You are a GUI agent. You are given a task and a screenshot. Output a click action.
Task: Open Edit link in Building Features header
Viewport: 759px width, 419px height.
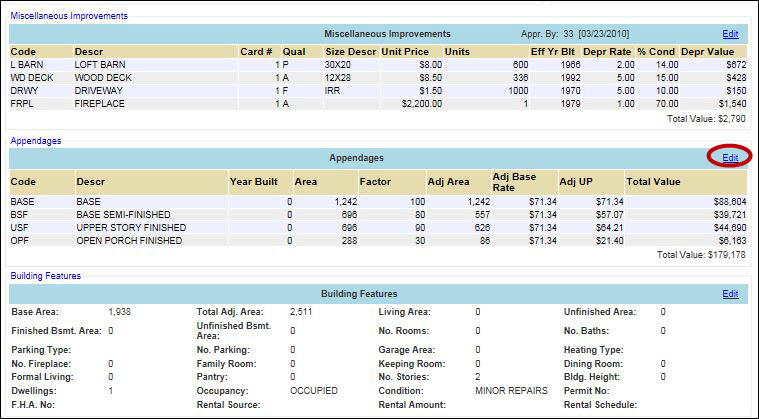pyautogui.click(x=730, y=294)
